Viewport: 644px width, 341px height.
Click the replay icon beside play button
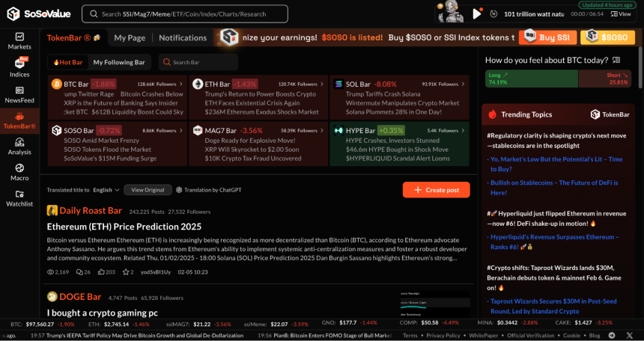tap(493, 14)
